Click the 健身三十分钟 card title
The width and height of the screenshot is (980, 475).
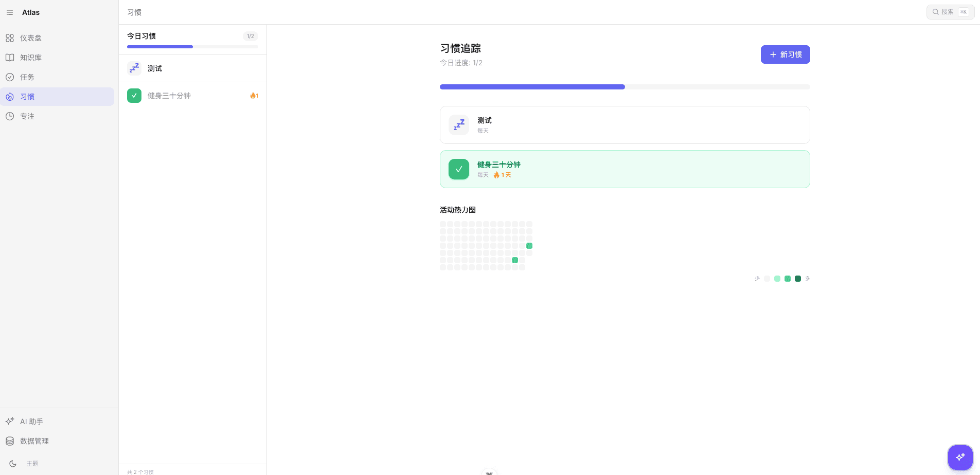(498, 165)
